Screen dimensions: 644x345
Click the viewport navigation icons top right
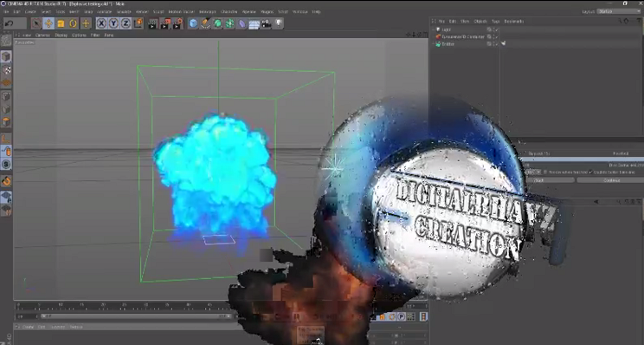[416, 36]
